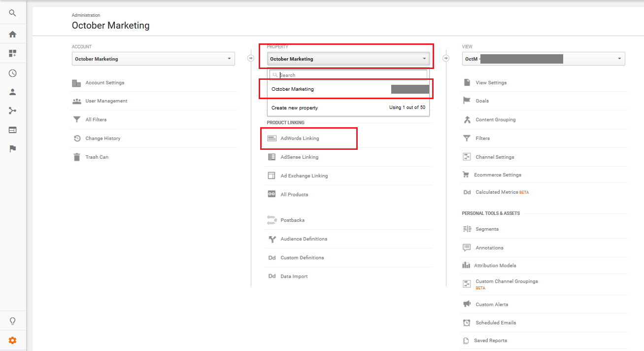
Task: Open AdWords Linking
Action: click(300, 139)
